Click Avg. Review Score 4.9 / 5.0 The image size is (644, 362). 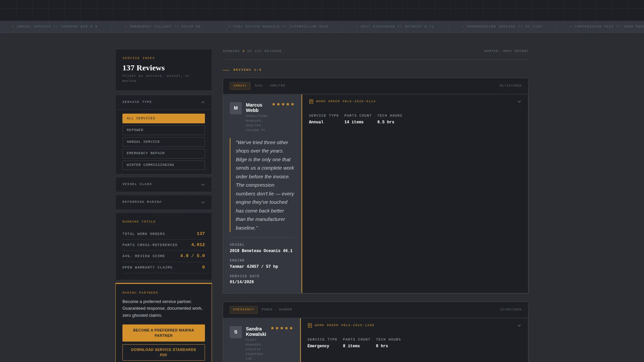click(193, 256)
